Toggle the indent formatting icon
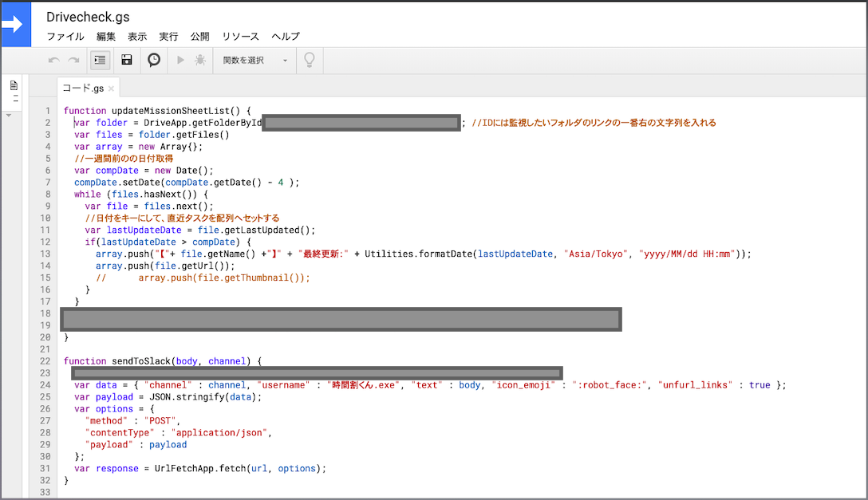The width and height of the screenshot is (868, 500). pos(101,60)
